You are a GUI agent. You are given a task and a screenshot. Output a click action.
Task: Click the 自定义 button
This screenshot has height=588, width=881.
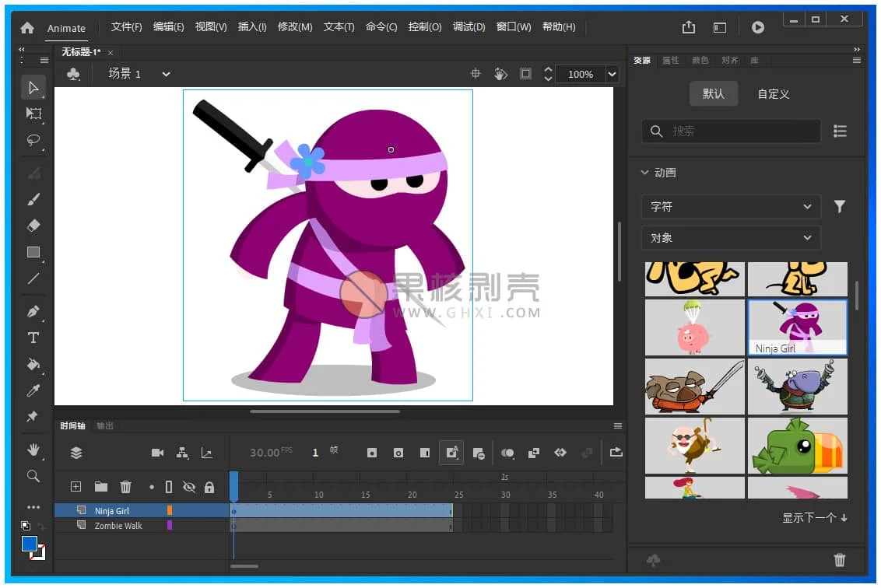point(773,94)
